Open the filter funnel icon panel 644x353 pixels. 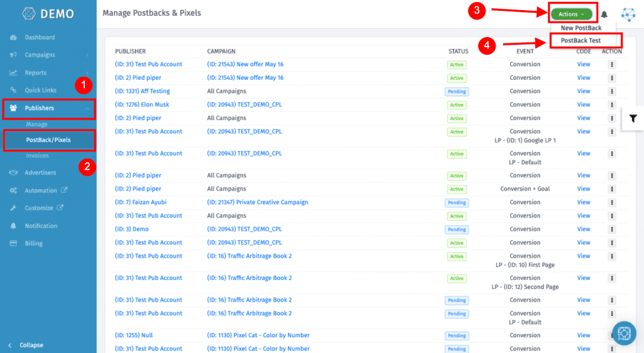pos(633,118)
